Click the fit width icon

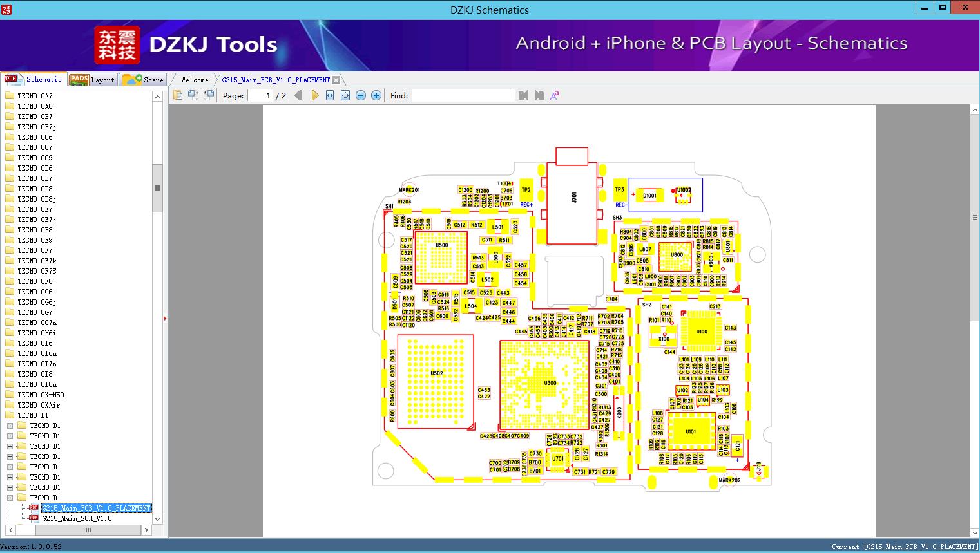coord(330,95)
